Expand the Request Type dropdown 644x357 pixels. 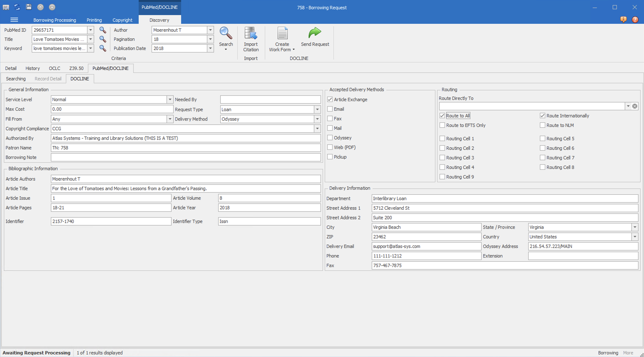pos(317,109)
